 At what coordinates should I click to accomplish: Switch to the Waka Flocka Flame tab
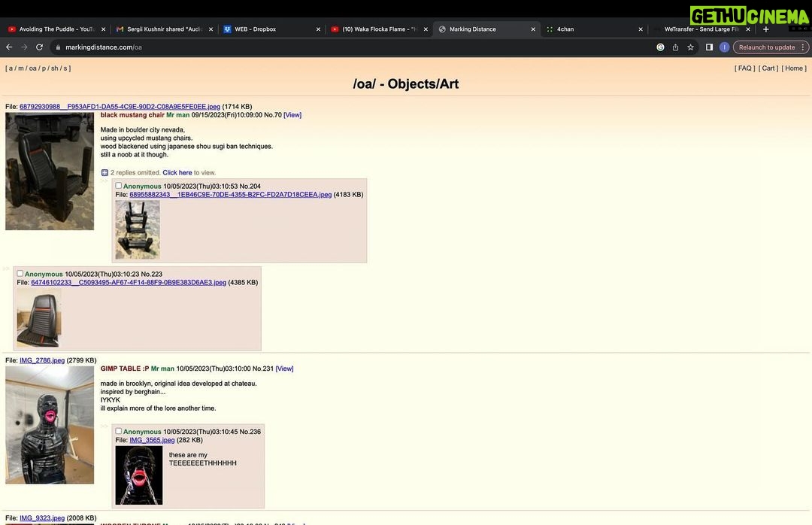coord(378,29)
